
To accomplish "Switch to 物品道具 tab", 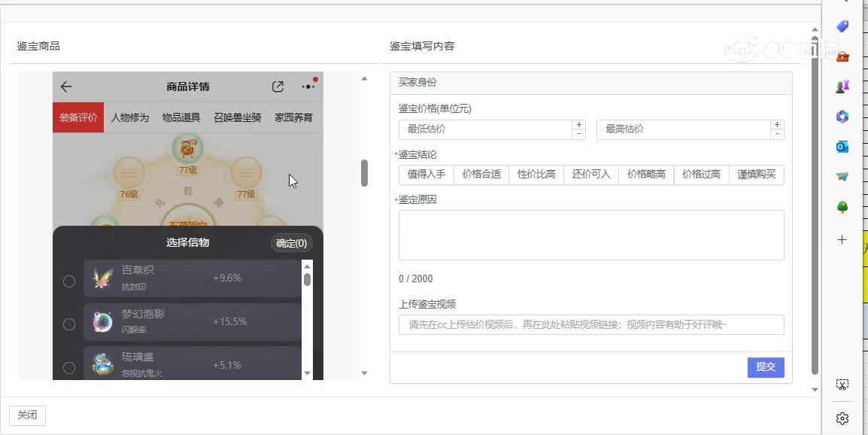I will click(x=181, y=117).
